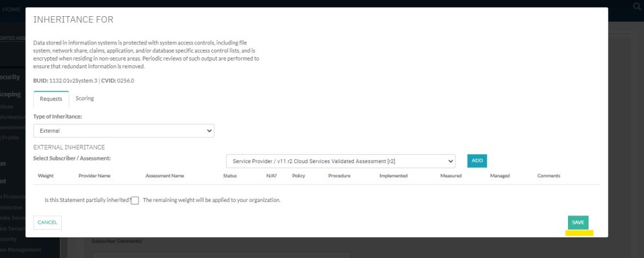
Task: Click the Provider Name column header
Action: (x=95, y=175)
